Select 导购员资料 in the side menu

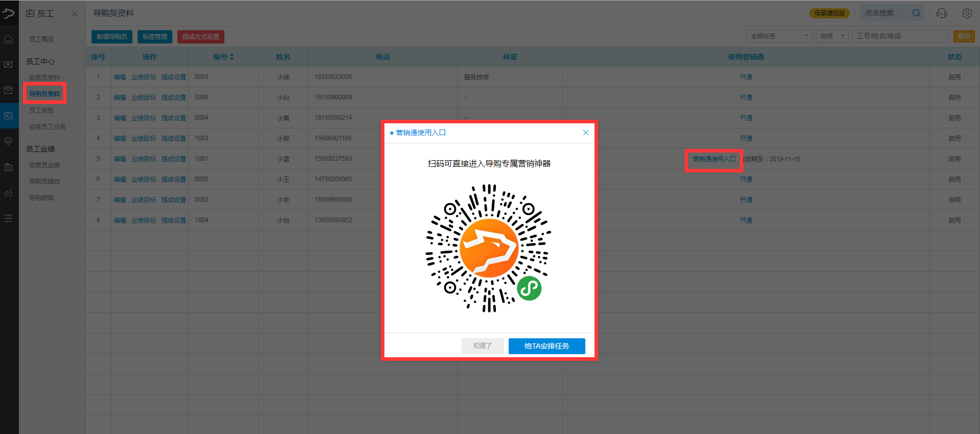click(x=44, y=94)
